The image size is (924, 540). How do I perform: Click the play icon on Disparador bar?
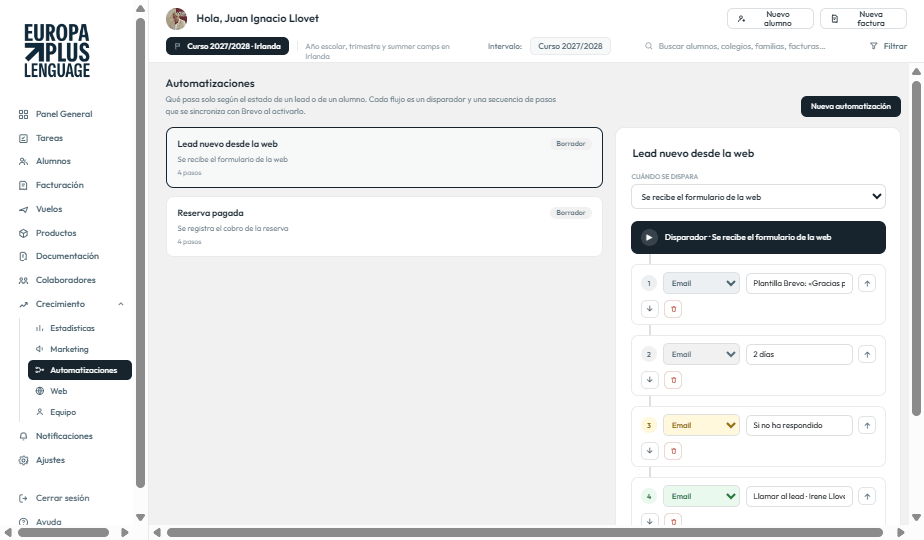(x=649, y=238)
